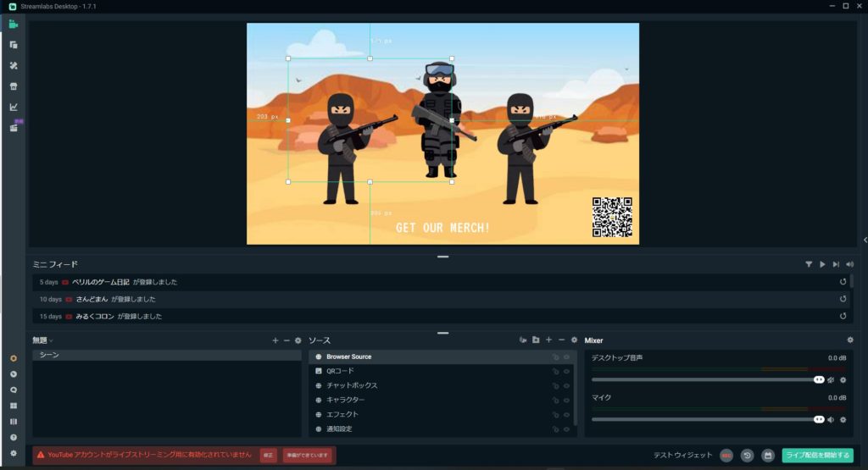Viewport: 868px width, 470px height.
Task: Open the Highlighter clapperboard icon in sidebar
Action: (x=13, y=128)
